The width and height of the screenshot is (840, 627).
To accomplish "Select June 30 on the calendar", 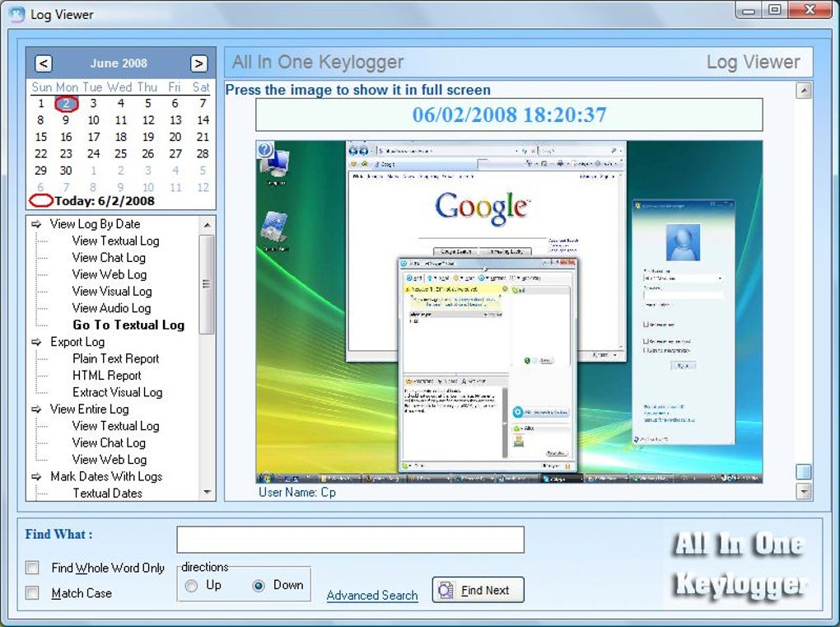I will [66, 171].
